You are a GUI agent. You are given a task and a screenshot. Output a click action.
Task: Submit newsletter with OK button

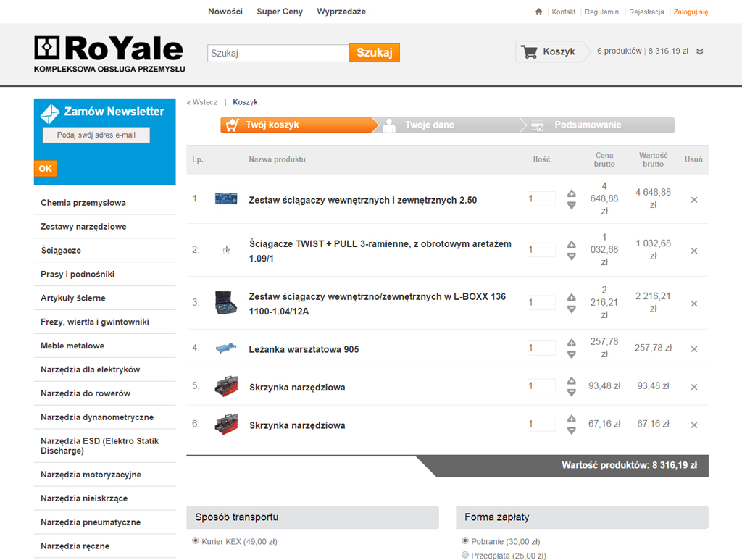[45, 168]
